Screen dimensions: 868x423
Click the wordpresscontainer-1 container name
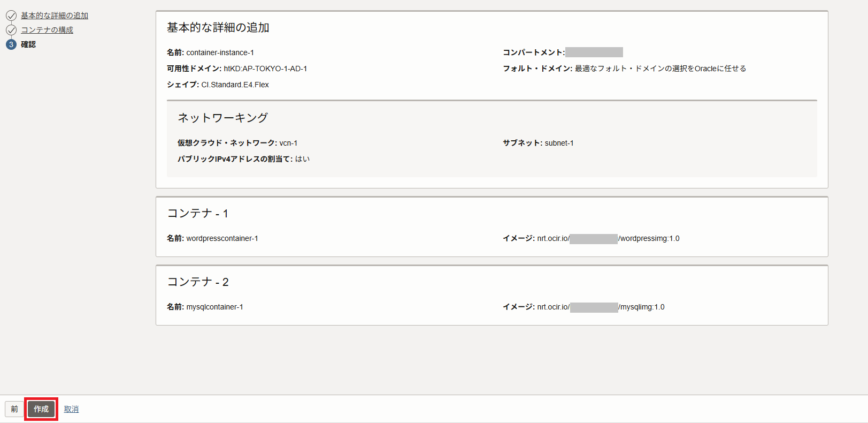pos(222,238)
